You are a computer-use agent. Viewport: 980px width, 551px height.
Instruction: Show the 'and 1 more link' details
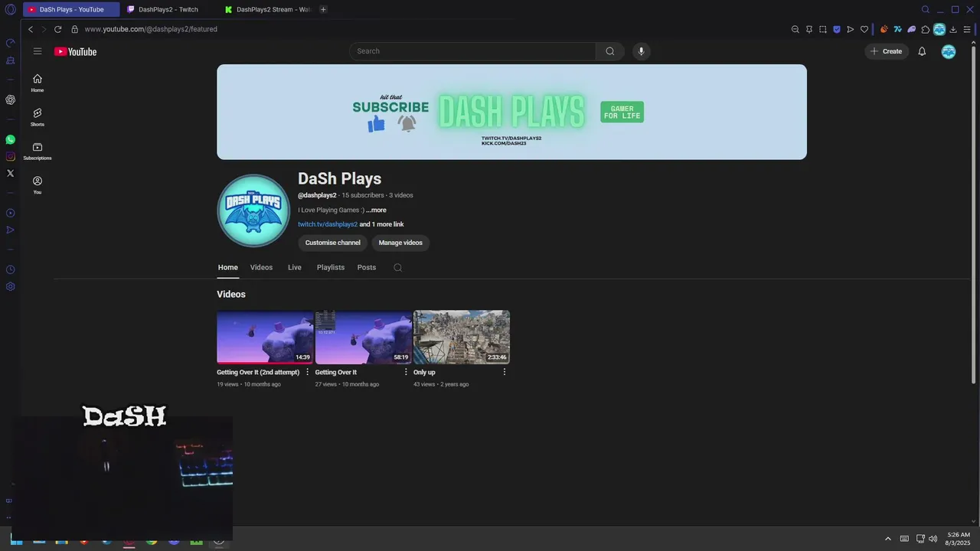click(382, 224)
